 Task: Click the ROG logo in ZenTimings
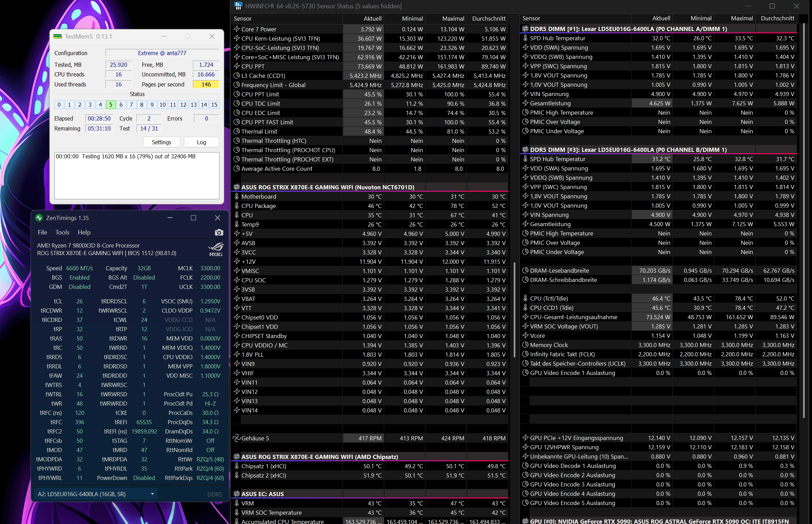point(216,249)
